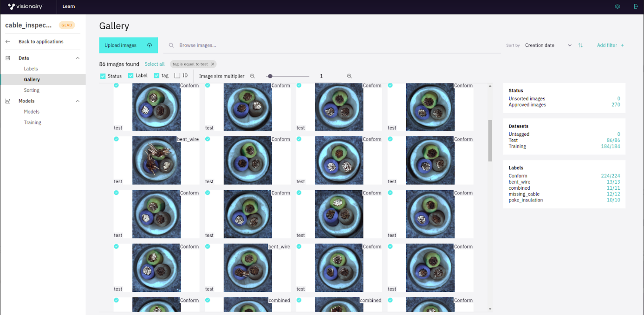Open the settings gear icon in top bar

point(617,6)
